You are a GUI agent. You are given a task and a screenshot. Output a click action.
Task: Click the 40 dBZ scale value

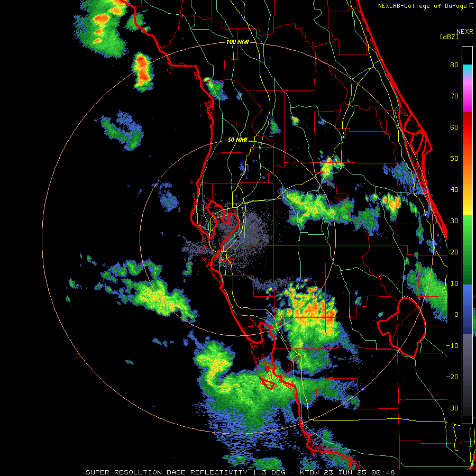pos(454,190)
